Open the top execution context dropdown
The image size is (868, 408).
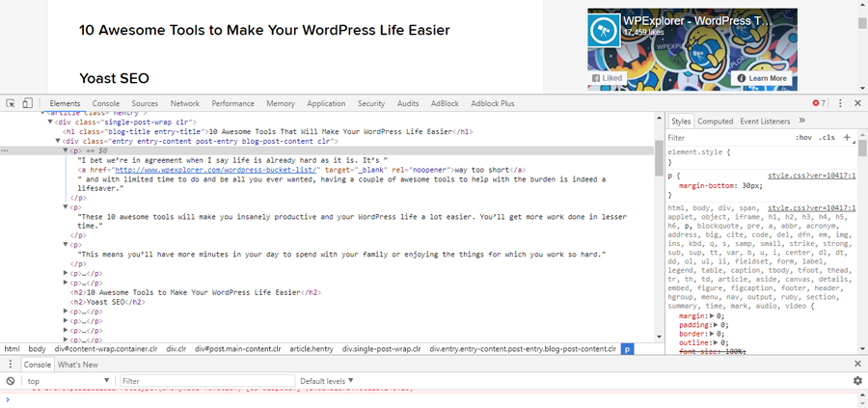tap(68, 381)
